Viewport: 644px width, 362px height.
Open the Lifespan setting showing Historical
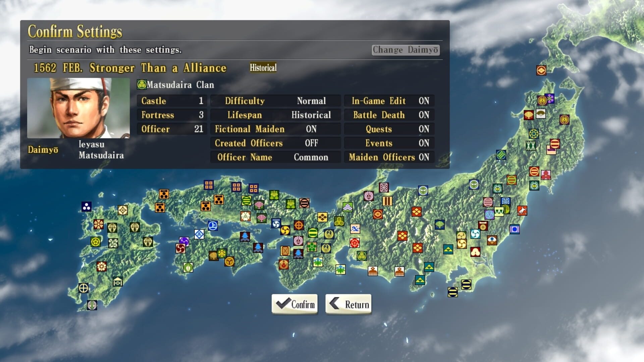(275, 115)
